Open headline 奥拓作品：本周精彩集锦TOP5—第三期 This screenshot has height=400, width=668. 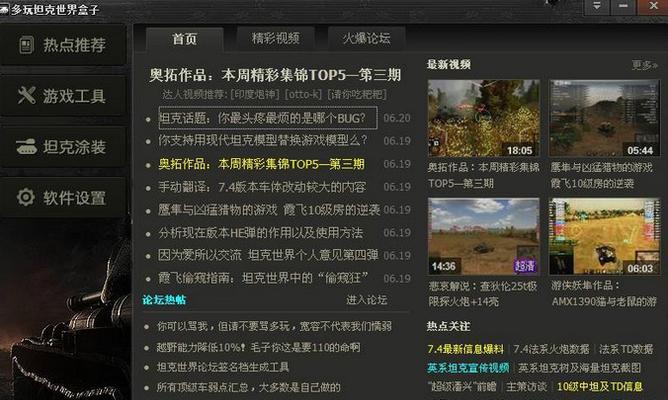(275, 75)
